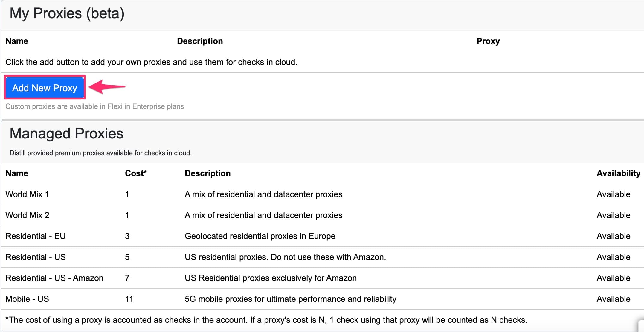Click the Available status for Residential - EU
The width and height of the screenshot is (644, 332).
613,236
